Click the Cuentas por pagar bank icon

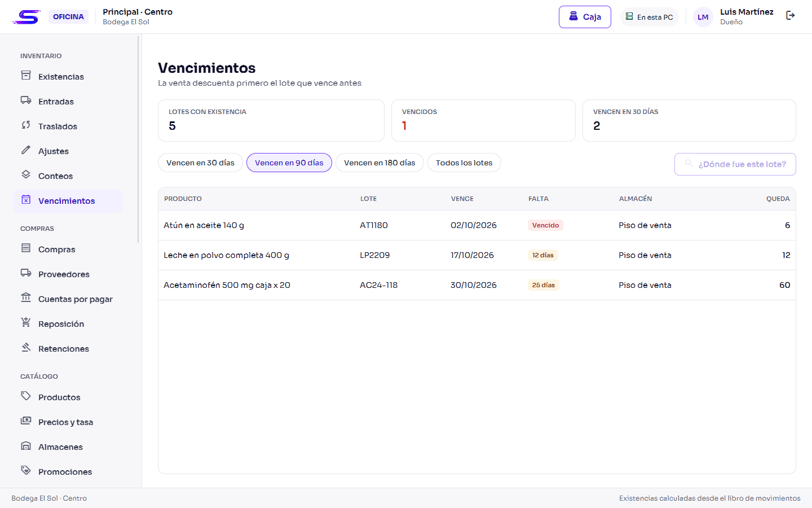pyautogui.click(x=26, y=298)
